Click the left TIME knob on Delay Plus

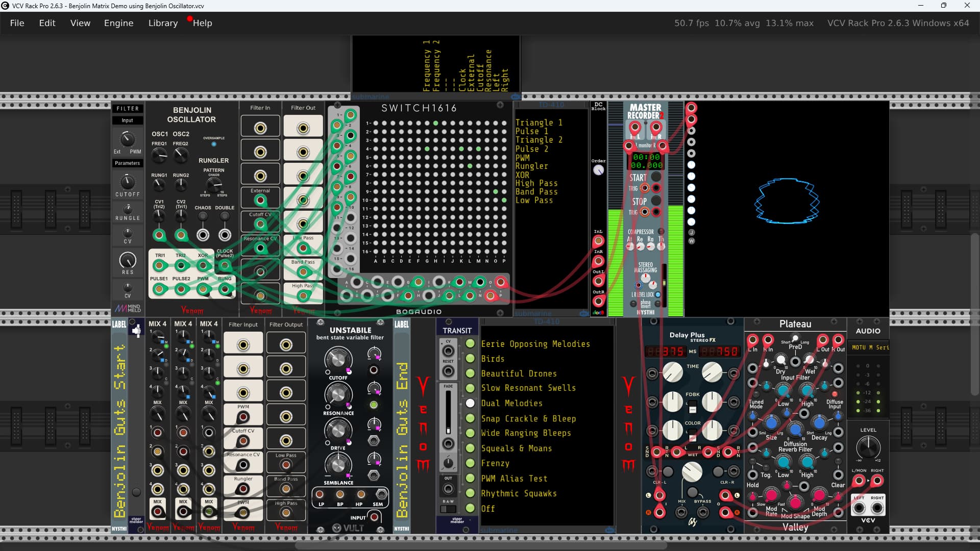[x=673, y=372]
